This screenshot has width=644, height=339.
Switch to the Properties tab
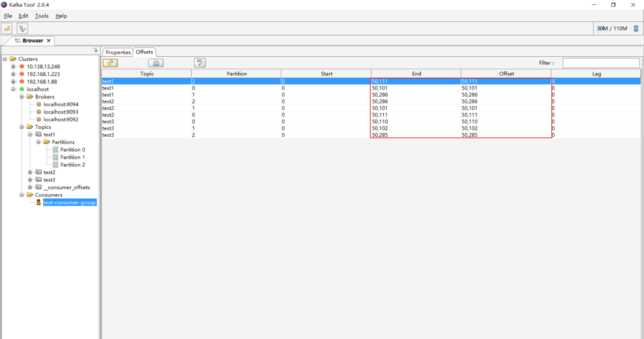click(x=118, y=52)
